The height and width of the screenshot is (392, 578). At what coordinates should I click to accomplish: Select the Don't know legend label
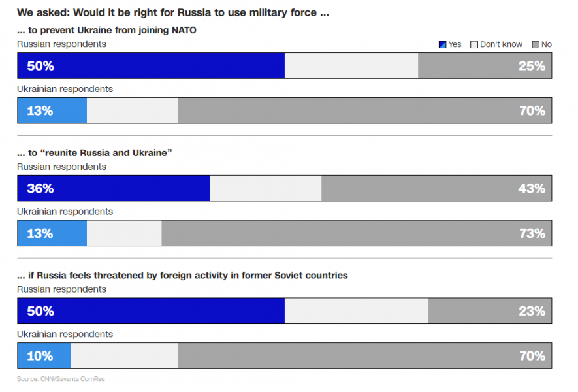click(502, 44)
